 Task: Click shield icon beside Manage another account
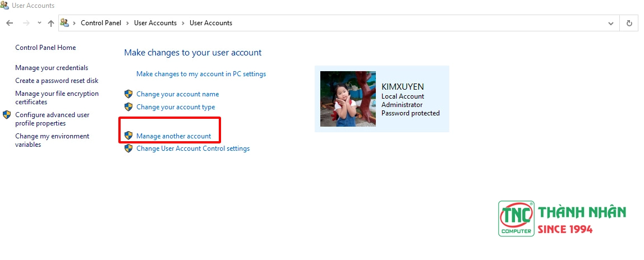(x=128, y=136)
